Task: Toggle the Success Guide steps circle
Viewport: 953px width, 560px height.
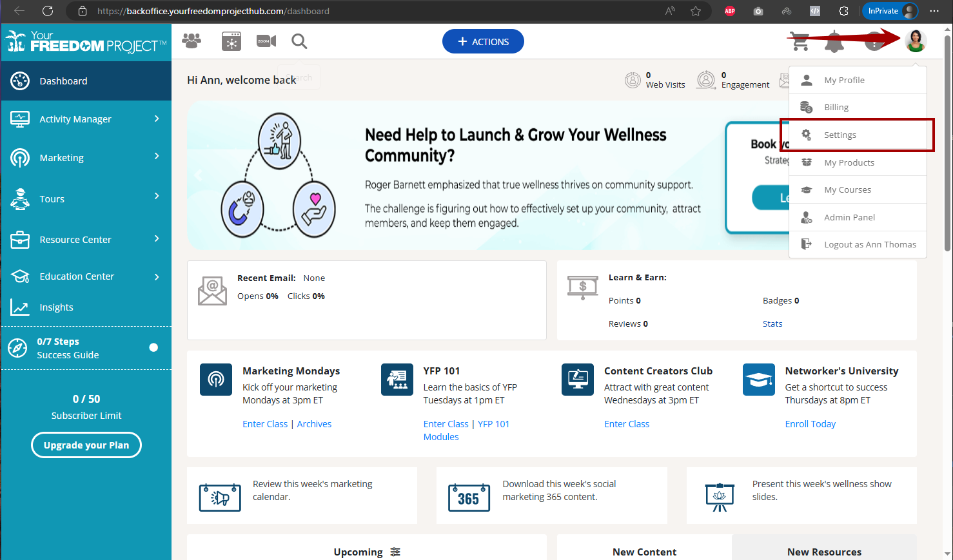Action: tap(153, 348)
